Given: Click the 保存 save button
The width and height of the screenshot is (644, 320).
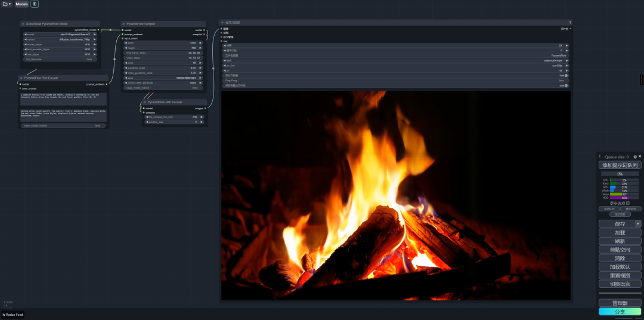Looking at the screenshot, I should pos(617,224).
